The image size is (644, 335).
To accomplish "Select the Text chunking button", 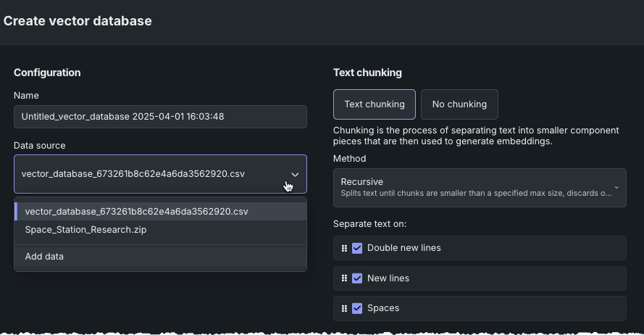I will coord(375,104).
